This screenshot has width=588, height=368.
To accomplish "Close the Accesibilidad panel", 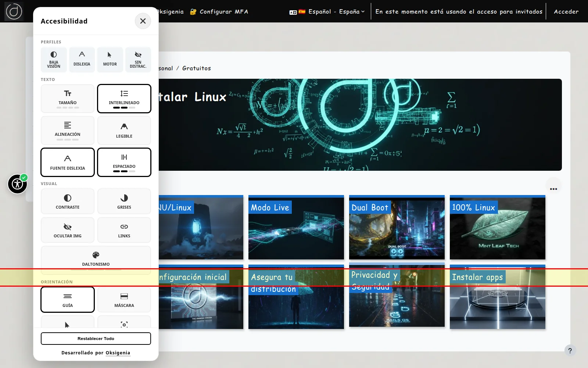I will (143, 21).
